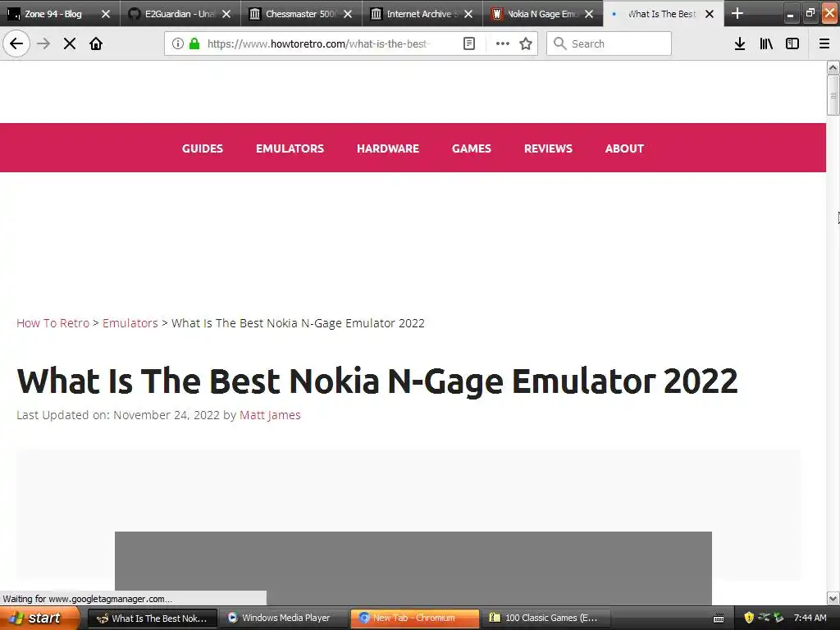Close the What Is The Best tab
The image size is (840, 630).
click(710, 14)
